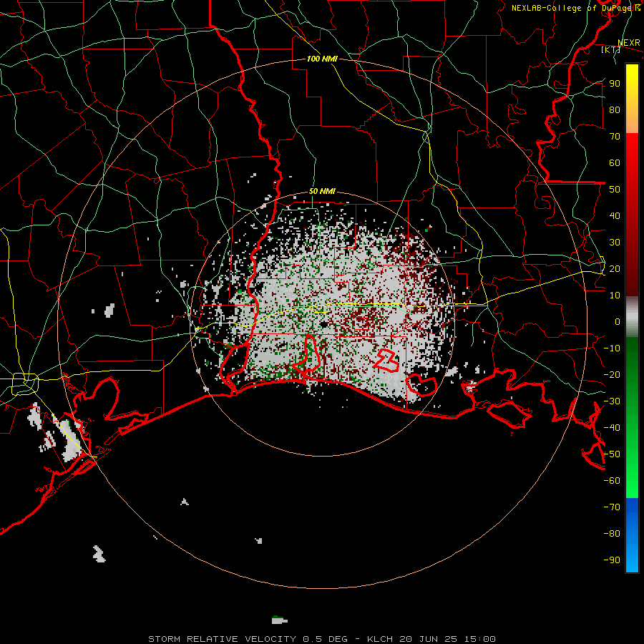
Task: Click the -10 value on velocity scale
Action: [612, 348]
